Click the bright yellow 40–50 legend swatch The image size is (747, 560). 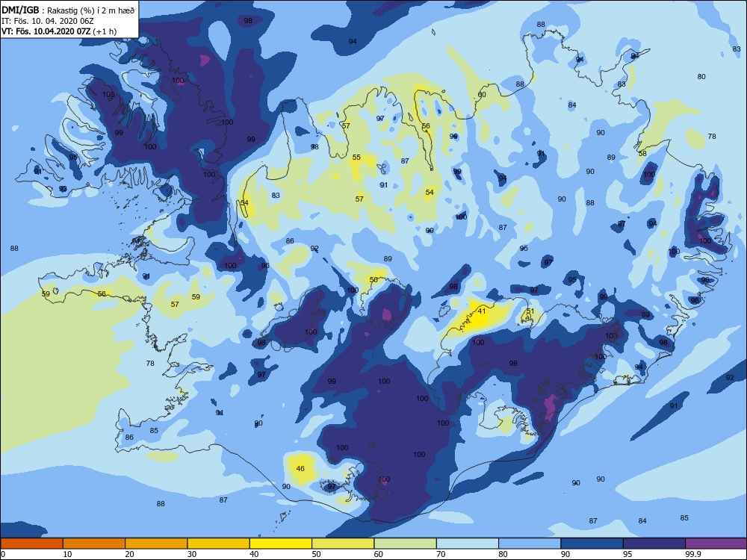tap(281, 544)
